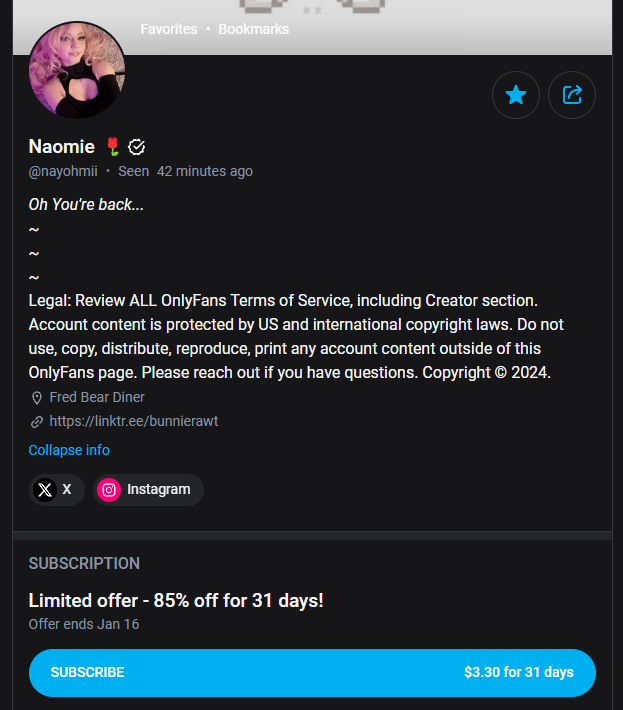Click the share profile icon button
Image resolution: width=623 pixels, height=710 pixels.
click(x=572, y=95)
